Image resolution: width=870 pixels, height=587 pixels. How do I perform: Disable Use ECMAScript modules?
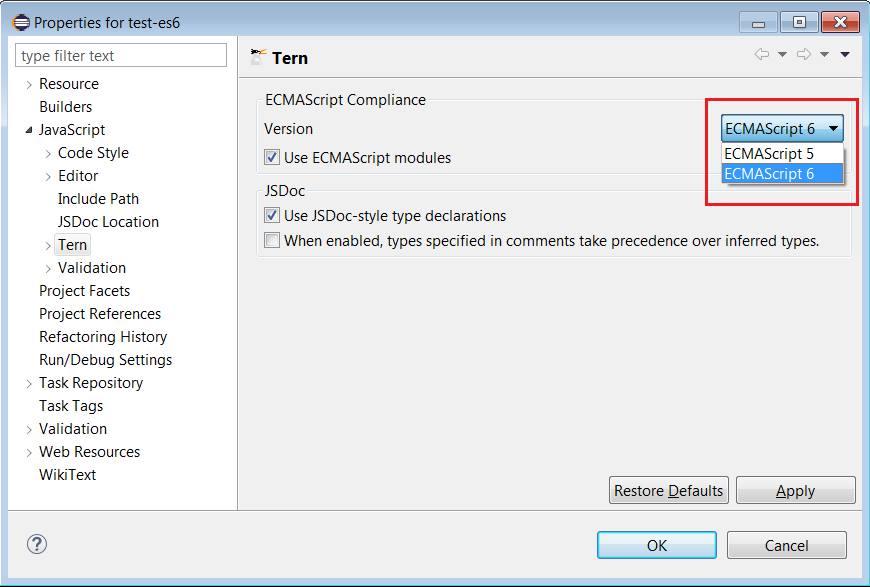pos(270,157)
